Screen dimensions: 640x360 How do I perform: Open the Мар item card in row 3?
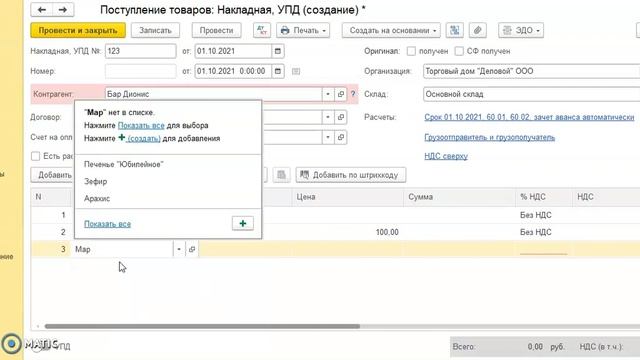[x=192, y=249]
